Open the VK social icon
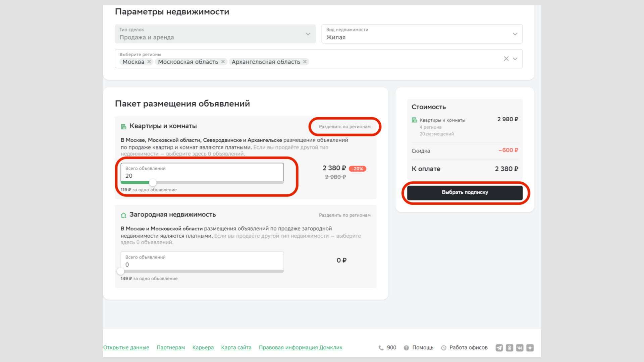Viewport: 644px width, 362px height. (x=520, y=348)
